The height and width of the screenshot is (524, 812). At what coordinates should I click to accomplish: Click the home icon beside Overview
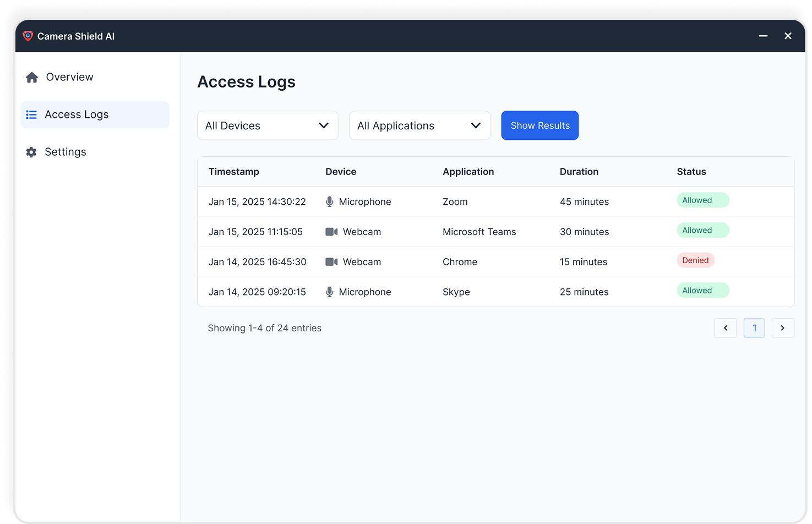coord(31,77)
